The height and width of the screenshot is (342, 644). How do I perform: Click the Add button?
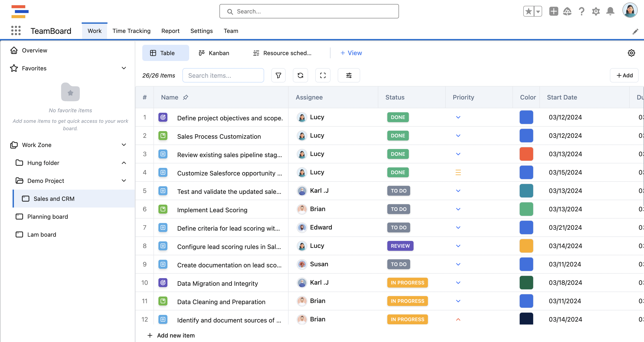(624, 75)
